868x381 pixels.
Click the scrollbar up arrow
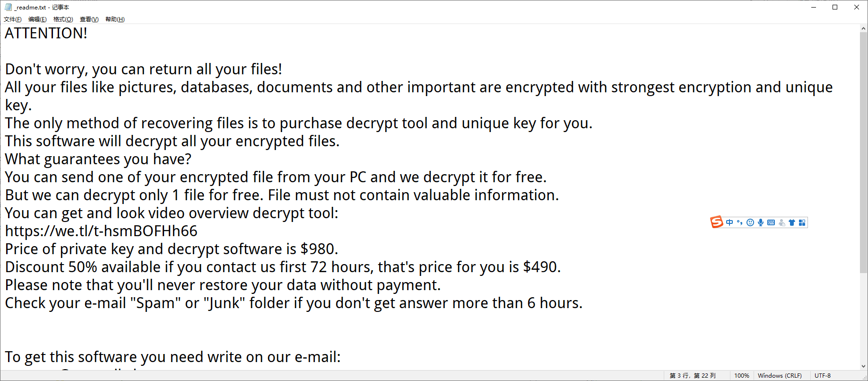coord(864,28)
